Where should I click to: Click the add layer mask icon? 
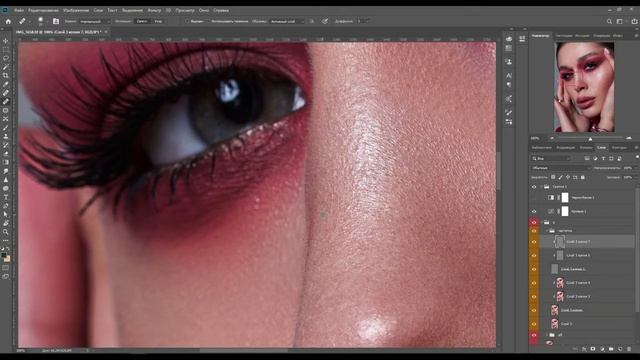coord(593,349)
